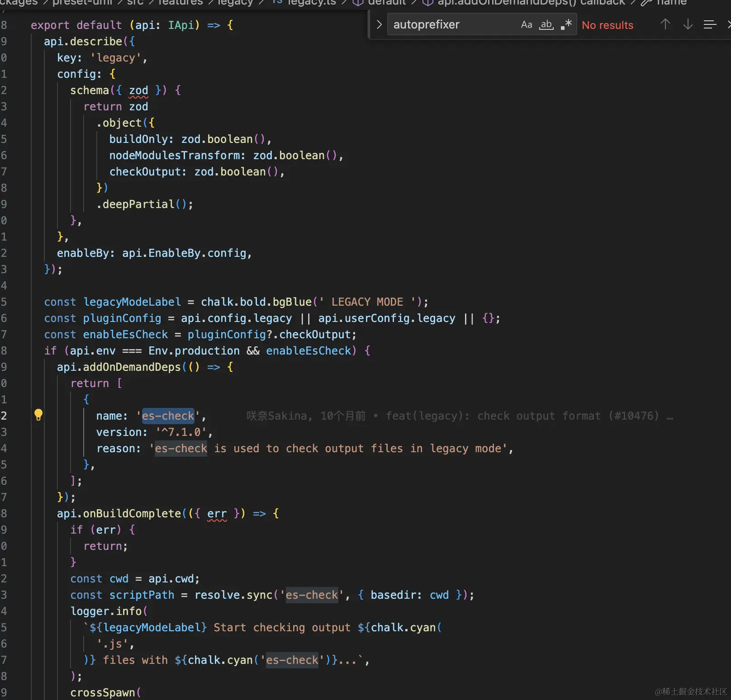Click 'checkOutput: zod.boolean()' line
The width and height of the screenshot is (731, 700).
[x=197, y=172]
